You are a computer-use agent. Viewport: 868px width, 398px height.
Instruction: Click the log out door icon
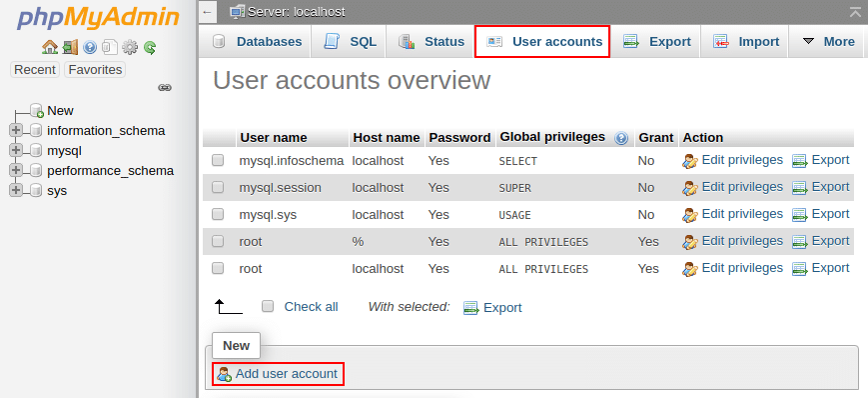tap(70, 47)
